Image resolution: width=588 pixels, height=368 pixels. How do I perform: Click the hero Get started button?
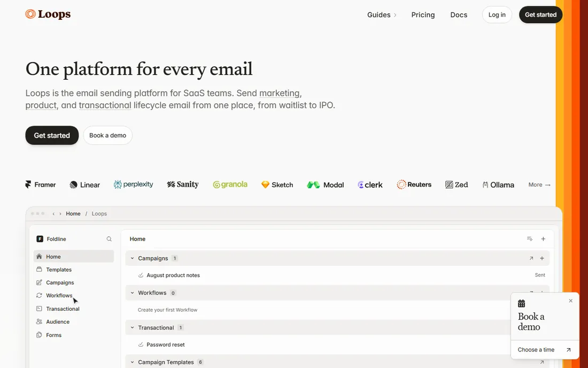pyautogui.click(x=52, y=135)
